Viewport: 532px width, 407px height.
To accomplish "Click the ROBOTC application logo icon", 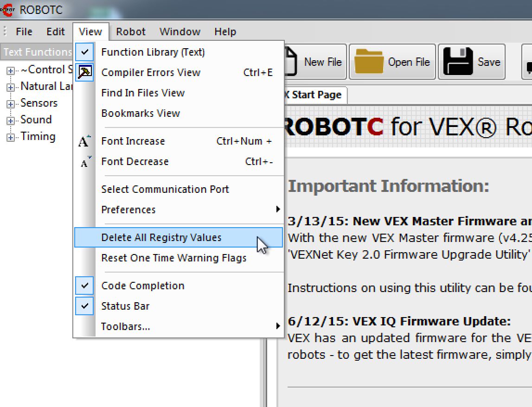I will (x=7, y=10).
